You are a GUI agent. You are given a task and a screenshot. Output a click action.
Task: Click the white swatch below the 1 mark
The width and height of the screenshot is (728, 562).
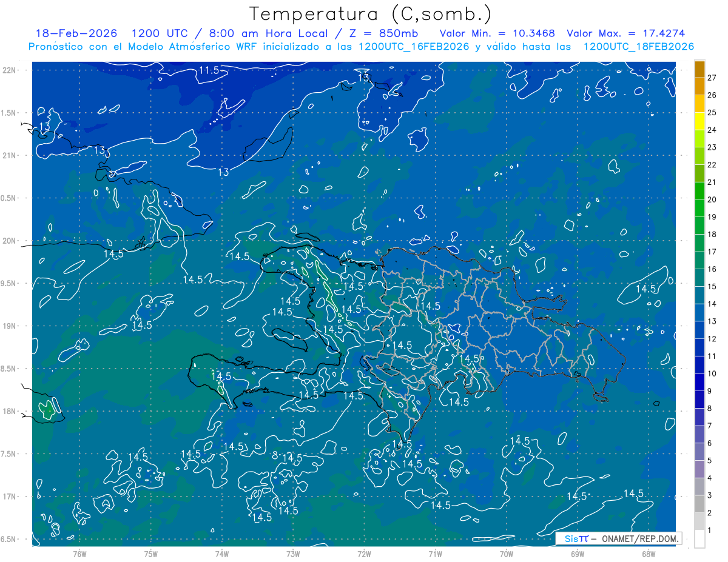(699, 539)
